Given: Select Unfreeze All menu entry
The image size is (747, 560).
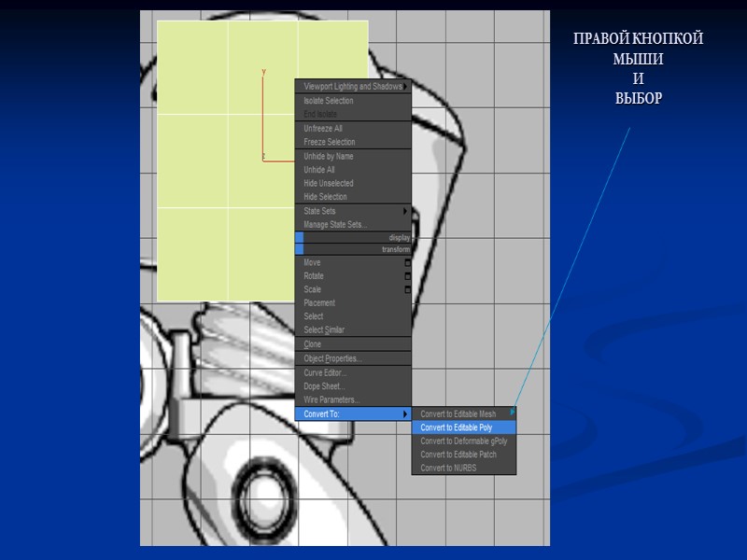Looking at the screenshot, I should pos(353,129).
